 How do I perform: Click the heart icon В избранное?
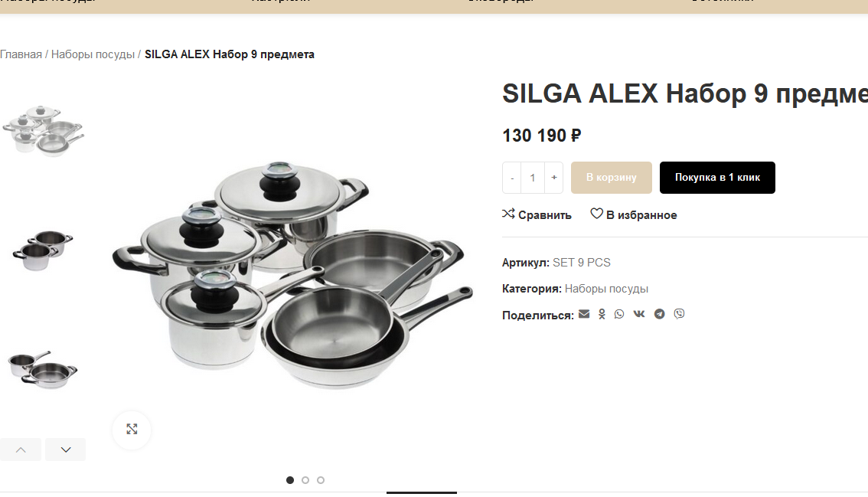point(596,214)
